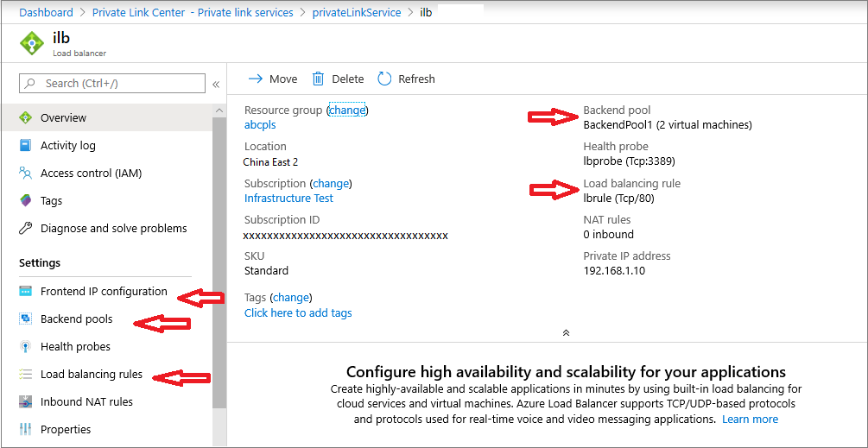Open Load balancing rules settings
The width and height of the screenshot is (868, 448).
pos(91,375)
